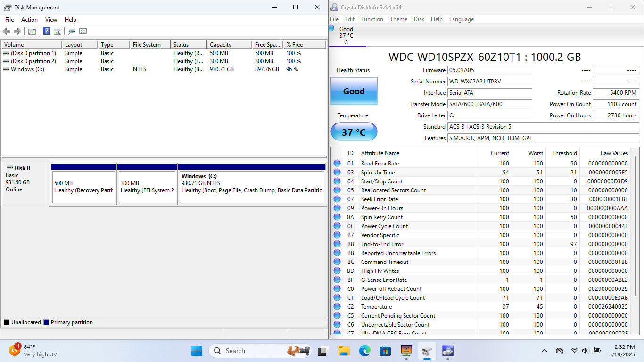Image resolution: width=644 pixels, height=362 pixels.
Task: Click the Show/Hide Action Pane toolbar icon
Action: [x=58, y=32]
